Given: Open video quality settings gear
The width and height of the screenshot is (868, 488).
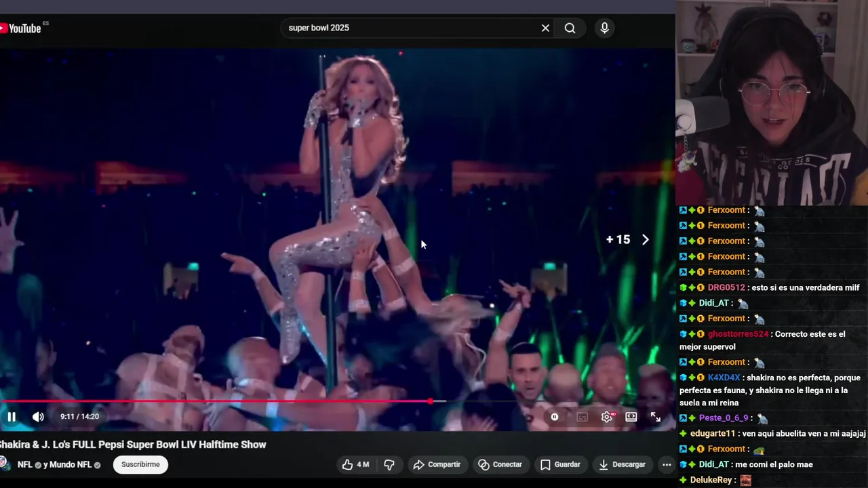Looking at the screenshot, I should point(607,417).
